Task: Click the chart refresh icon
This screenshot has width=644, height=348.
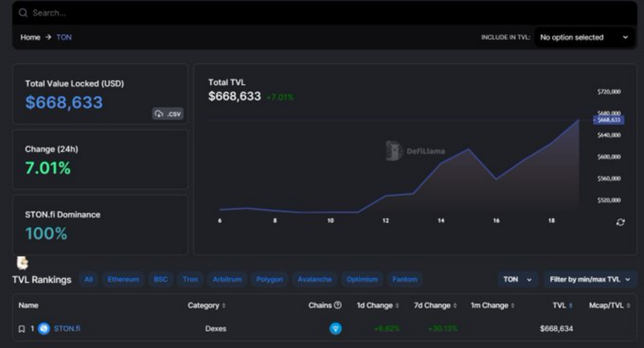Action: (x=620, y=222)
